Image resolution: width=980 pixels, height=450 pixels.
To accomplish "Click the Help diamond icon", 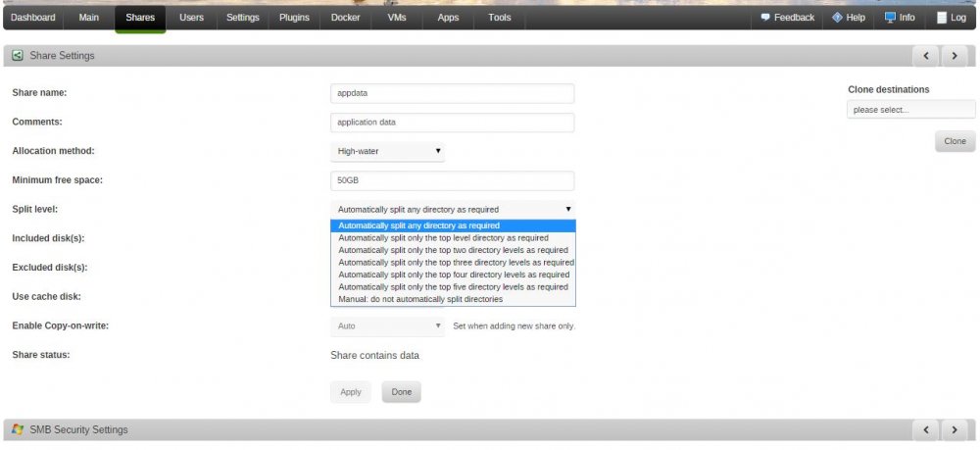I will 838,18.
